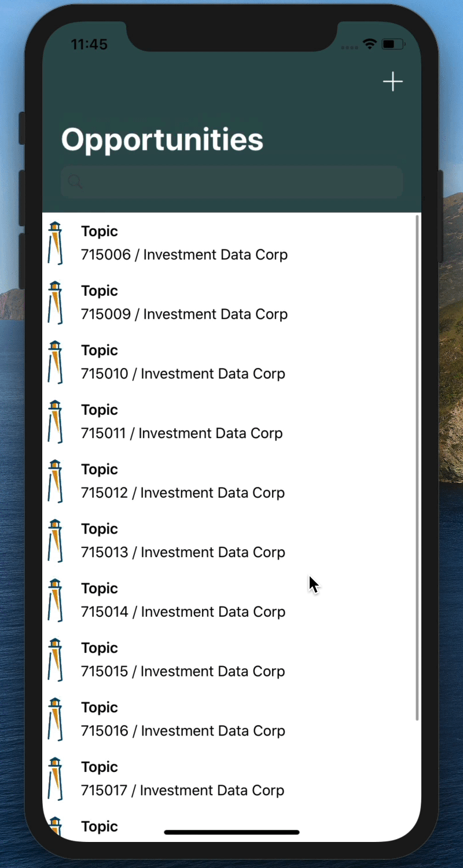Click the list's vertical scroll indicator
Viewport: 463px width, 868px height.
417,468
